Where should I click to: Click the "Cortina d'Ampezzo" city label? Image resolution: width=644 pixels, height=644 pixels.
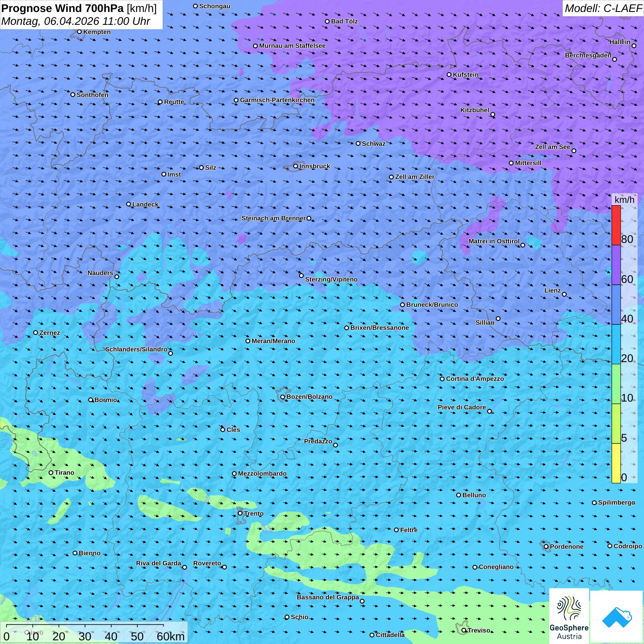coord(475,379)
